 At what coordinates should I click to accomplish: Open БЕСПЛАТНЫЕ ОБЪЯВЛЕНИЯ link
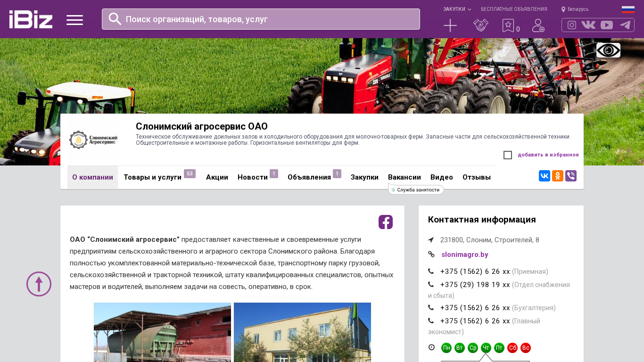(514, 9)
